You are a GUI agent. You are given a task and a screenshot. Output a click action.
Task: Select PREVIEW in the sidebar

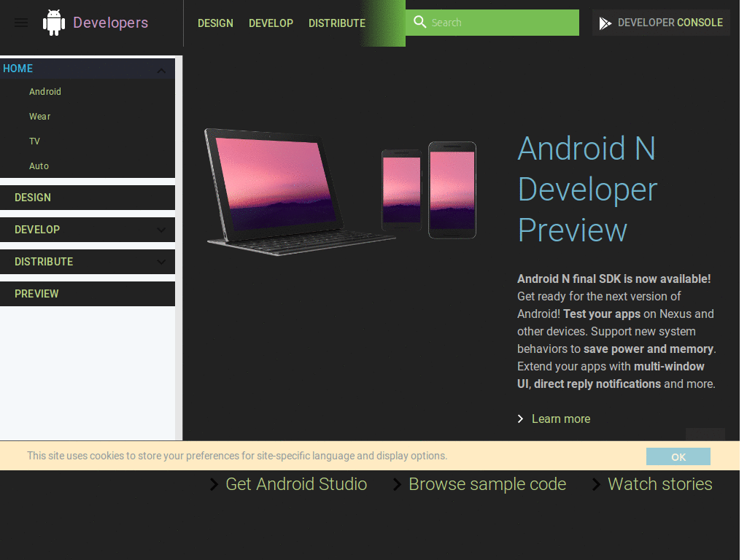[88, 294]
